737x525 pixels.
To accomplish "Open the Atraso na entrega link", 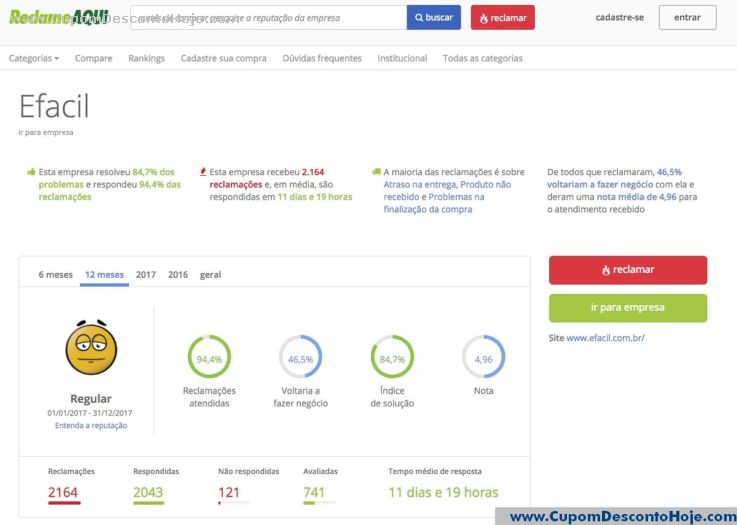I will (x=419, y=184).
